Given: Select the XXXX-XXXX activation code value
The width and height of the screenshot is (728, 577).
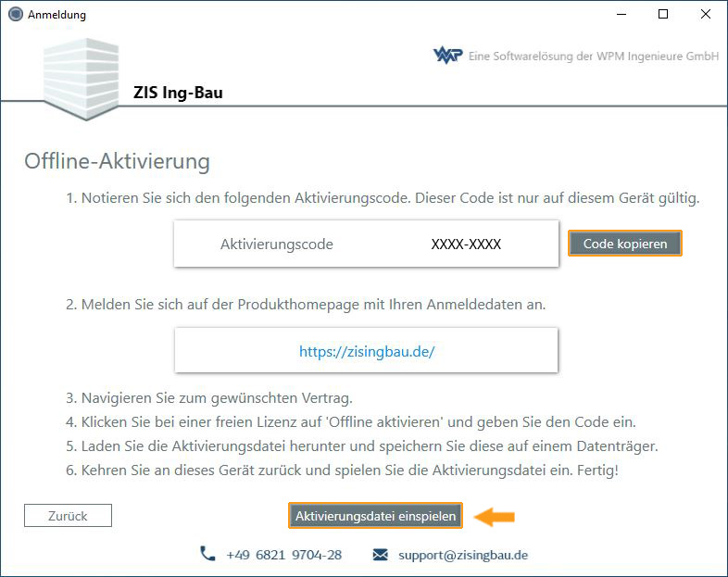Looking at the screenshot, I should (466, 245).
